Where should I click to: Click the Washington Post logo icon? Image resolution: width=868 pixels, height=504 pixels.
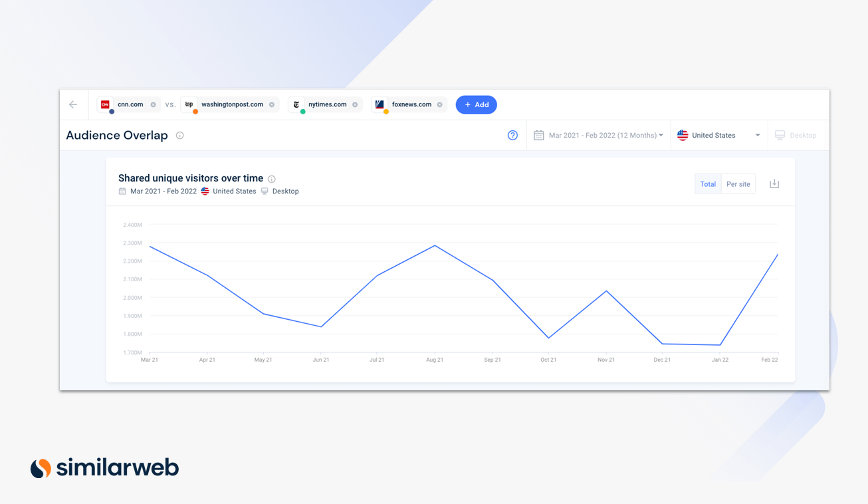point(189,104)
